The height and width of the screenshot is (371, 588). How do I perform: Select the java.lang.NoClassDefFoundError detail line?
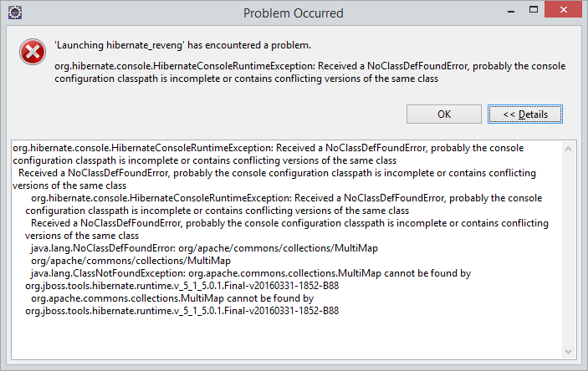pos(204,248)
